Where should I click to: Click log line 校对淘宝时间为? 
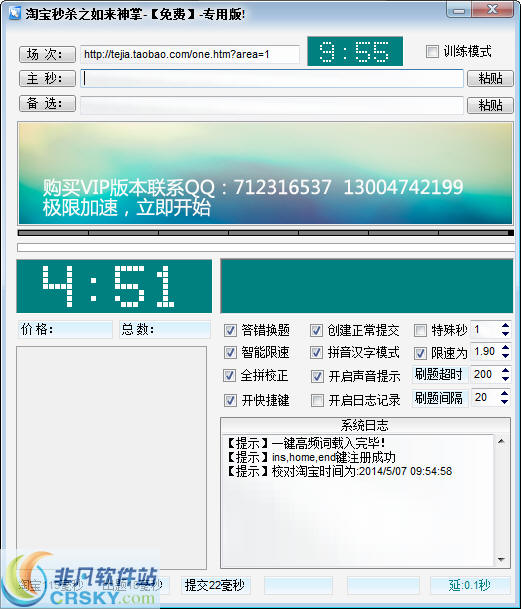click(339, 472)
